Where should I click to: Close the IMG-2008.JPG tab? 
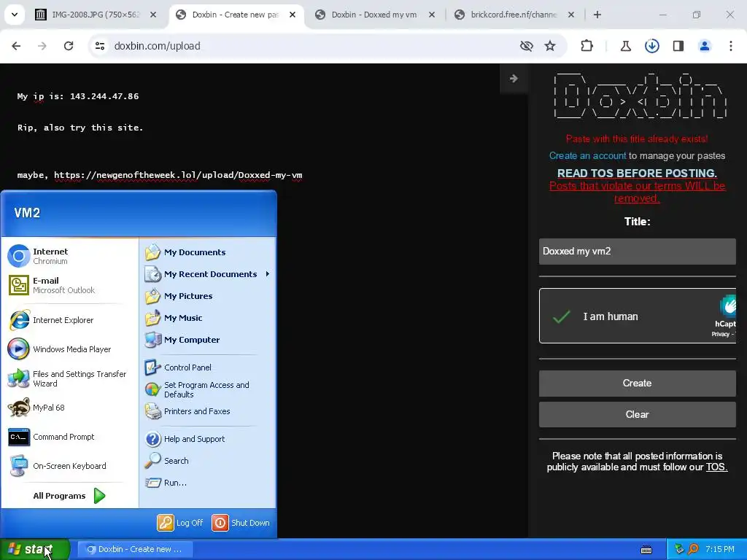(x=153, y=15)
